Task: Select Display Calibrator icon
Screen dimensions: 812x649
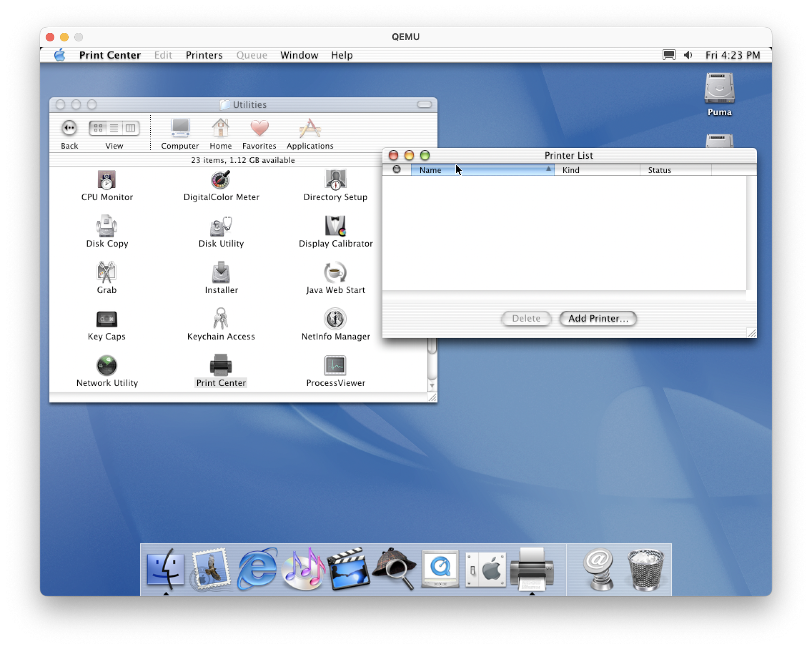Action: [x=335, y=226]
